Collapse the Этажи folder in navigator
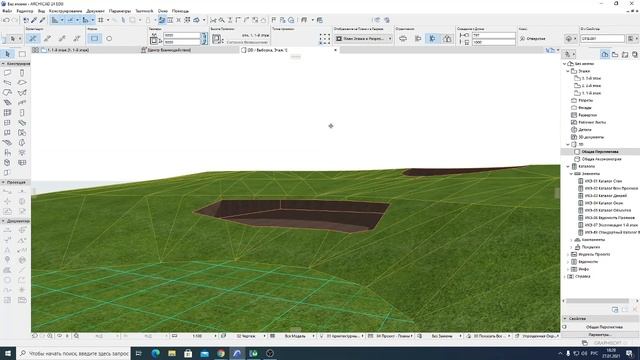The image size is (640, 360). coord(568,71)
